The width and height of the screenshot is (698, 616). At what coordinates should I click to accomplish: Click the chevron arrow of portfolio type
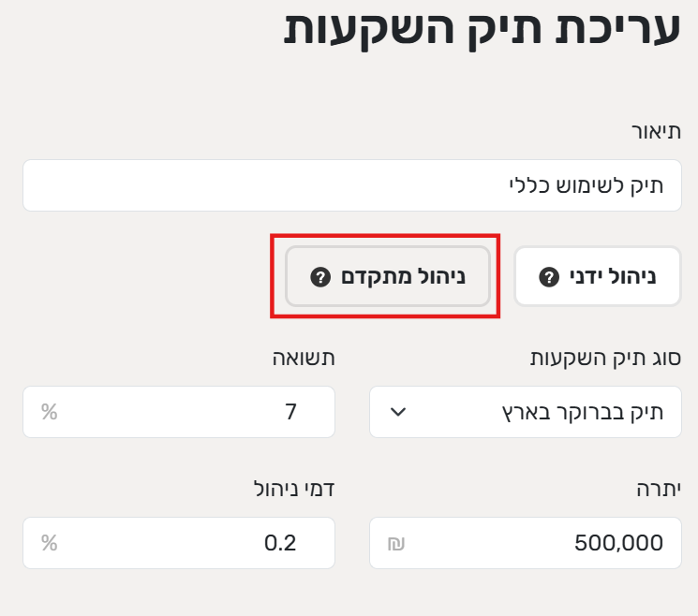pos(397,411)
